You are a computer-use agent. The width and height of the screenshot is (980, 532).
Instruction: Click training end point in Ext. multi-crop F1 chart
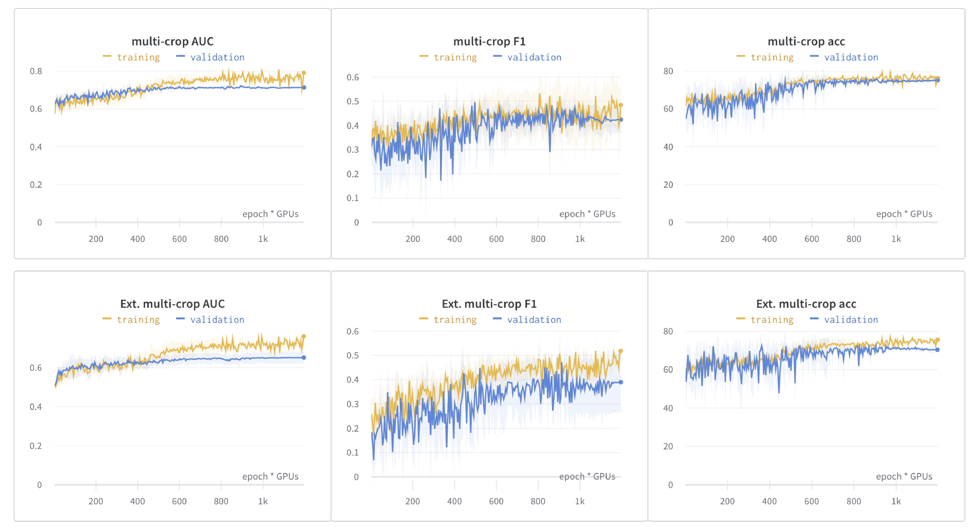tap(620, 351)
